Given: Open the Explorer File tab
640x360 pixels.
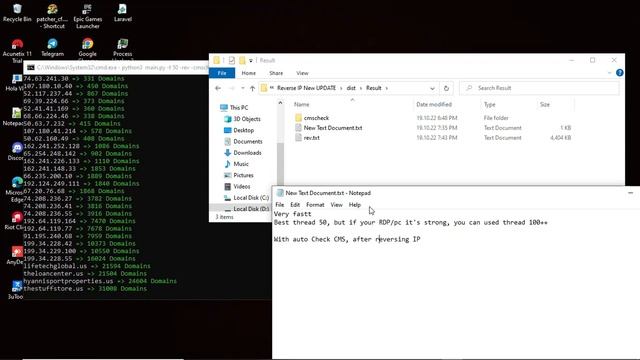Looking at the screenshot, I should click(x=222, y=73).
